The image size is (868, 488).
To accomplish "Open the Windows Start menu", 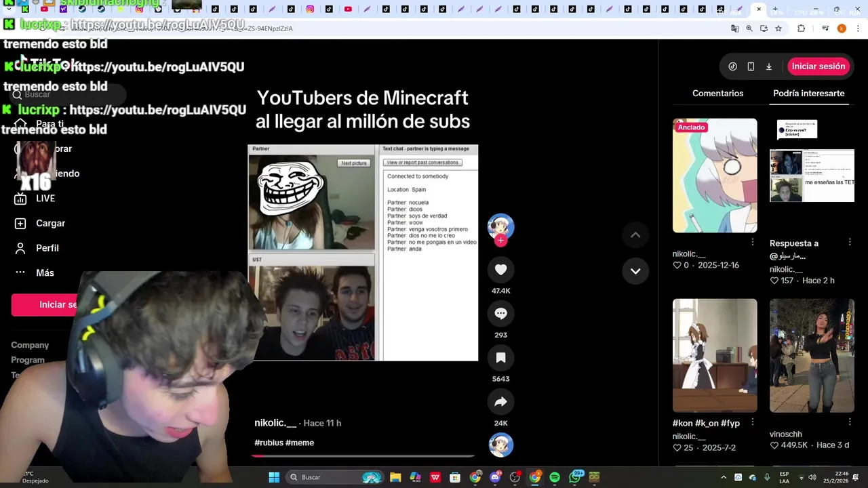I will [x=274, y=477].
